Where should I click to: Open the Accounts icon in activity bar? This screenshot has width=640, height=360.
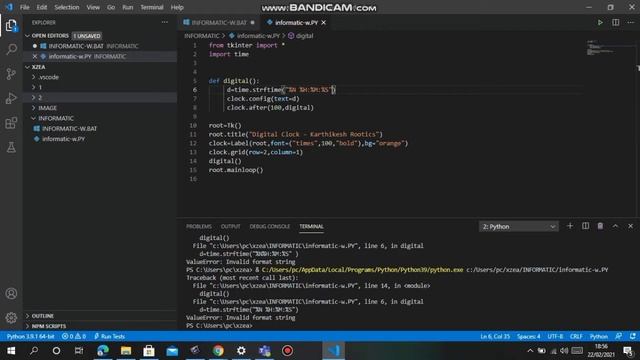tap(11, 293)
